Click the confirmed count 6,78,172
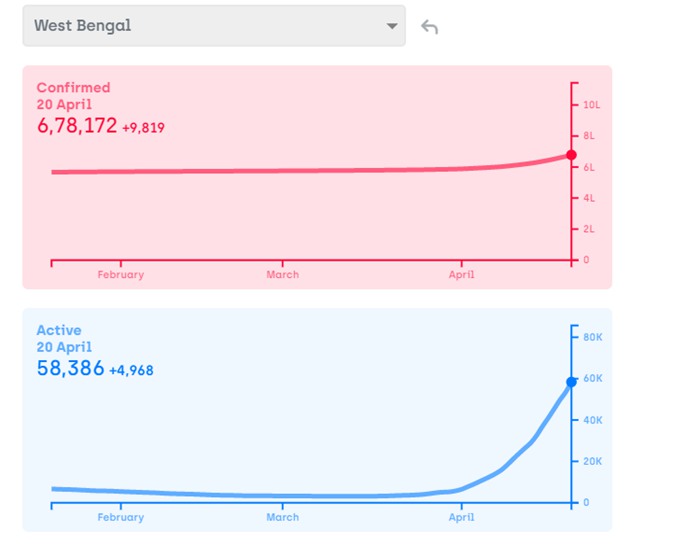The image size is (700, 545). 77,126
